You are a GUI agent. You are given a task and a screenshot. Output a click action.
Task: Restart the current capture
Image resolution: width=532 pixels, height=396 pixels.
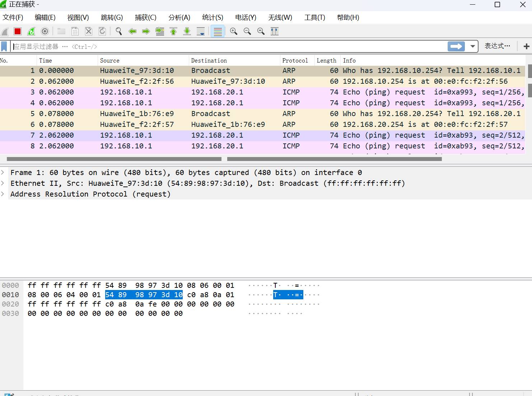[x=31, y=32]
